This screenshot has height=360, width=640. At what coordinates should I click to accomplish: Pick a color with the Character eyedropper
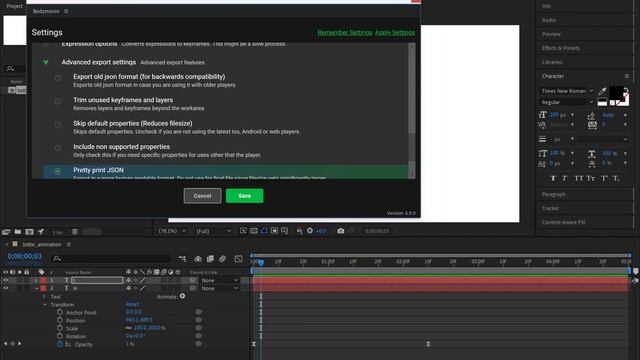pyautogui.click(x=602, y=91)
